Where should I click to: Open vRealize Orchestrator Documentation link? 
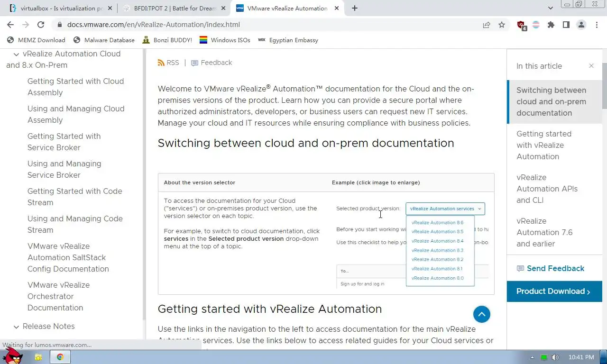(x=58, y=296)
